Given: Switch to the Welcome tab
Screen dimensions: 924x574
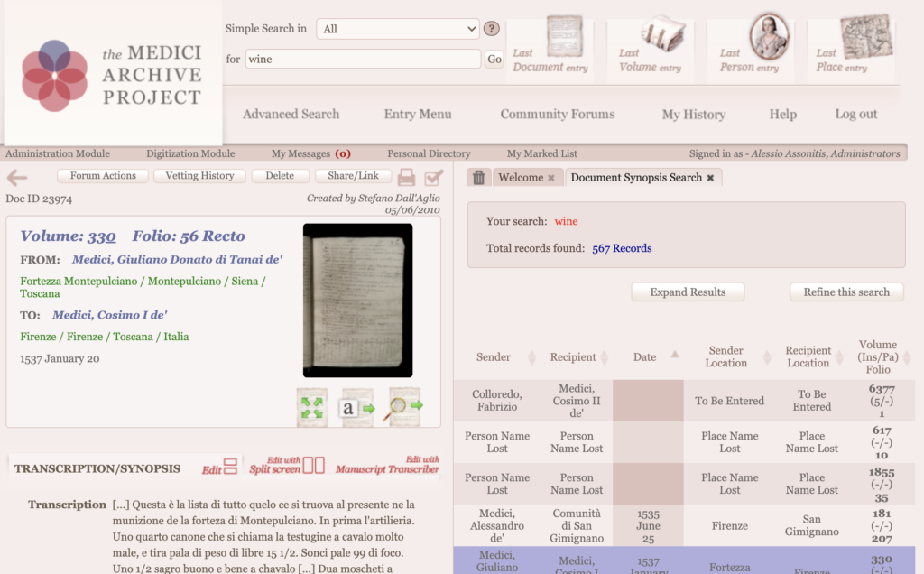Looking at the screenshot, I should pyautogui.click(x=521, y=178).
